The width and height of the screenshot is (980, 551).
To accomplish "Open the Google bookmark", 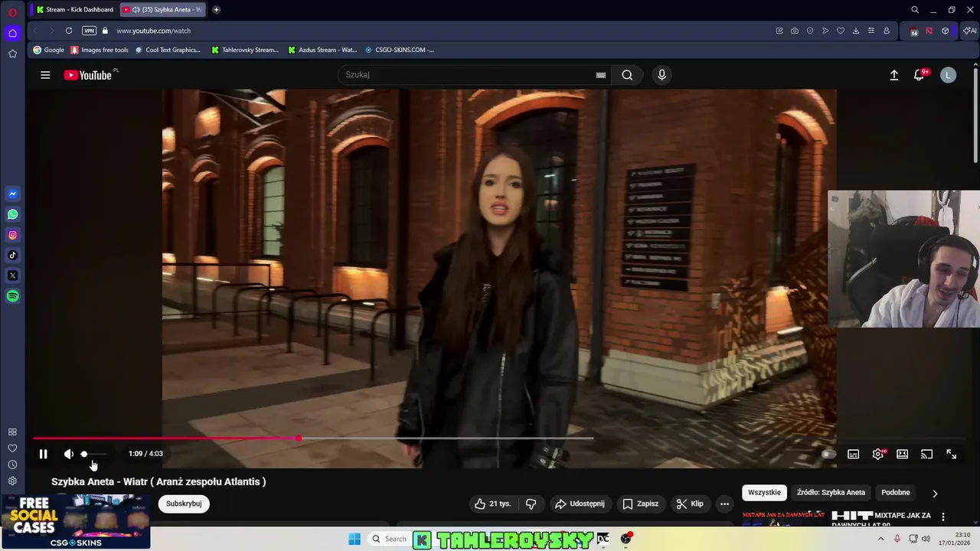I will pos(48,50).
